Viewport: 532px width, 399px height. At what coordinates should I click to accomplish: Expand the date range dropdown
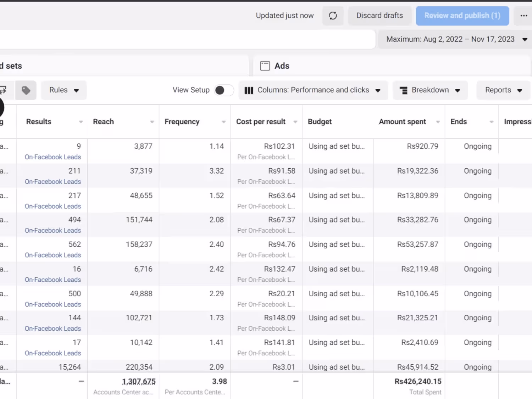coord(525,39)
